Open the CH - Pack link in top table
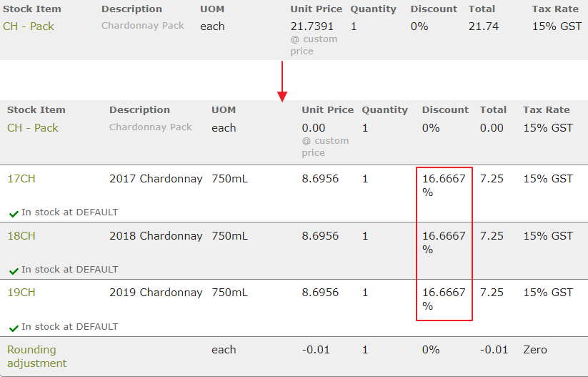 click(x=29, y=26)
